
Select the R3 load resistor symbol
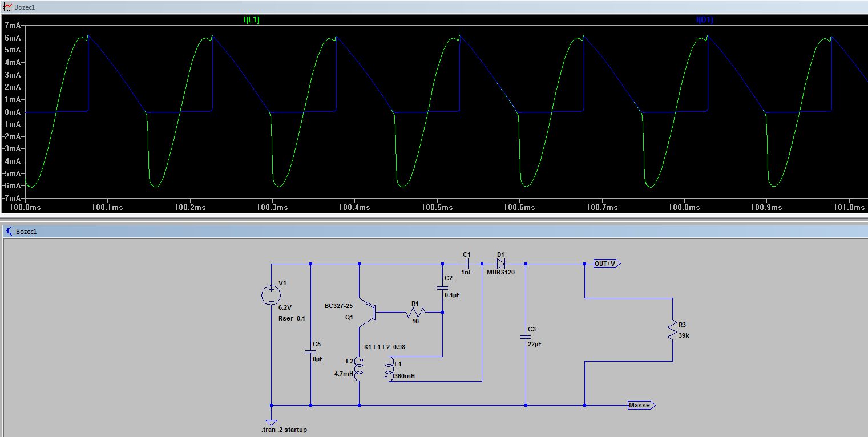(x=672, y=331)
